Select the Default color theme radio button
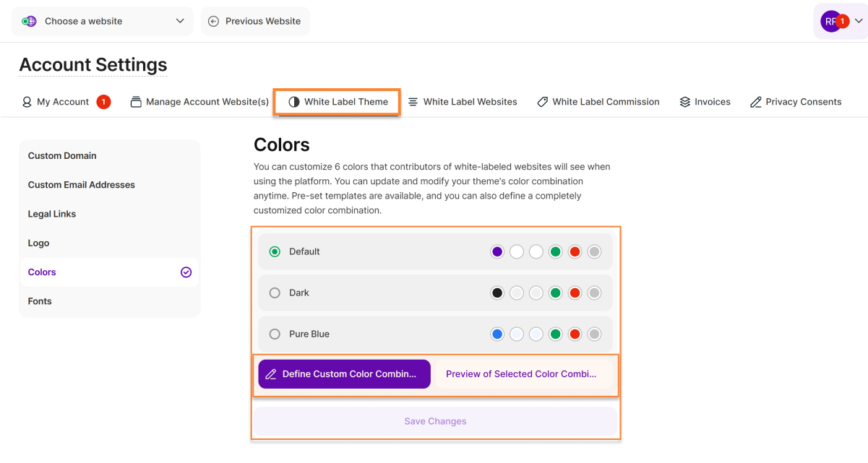The image size is (868, 463). (275, 252)
